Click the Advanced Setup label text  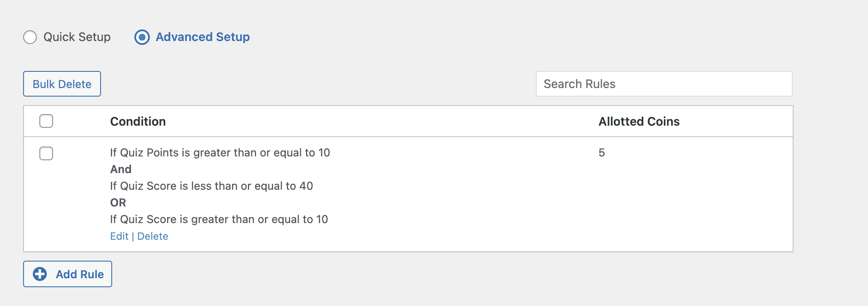point(202,37)
